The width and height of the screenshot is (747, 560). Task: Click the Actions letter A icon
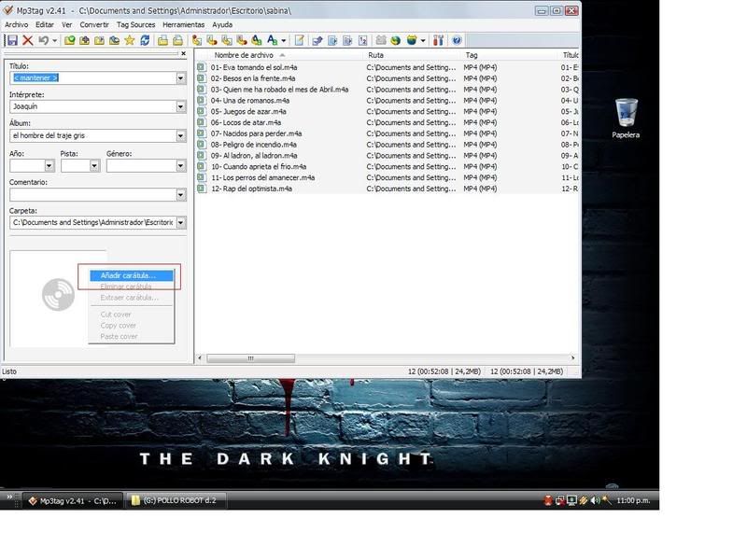(x=272, y=40)
